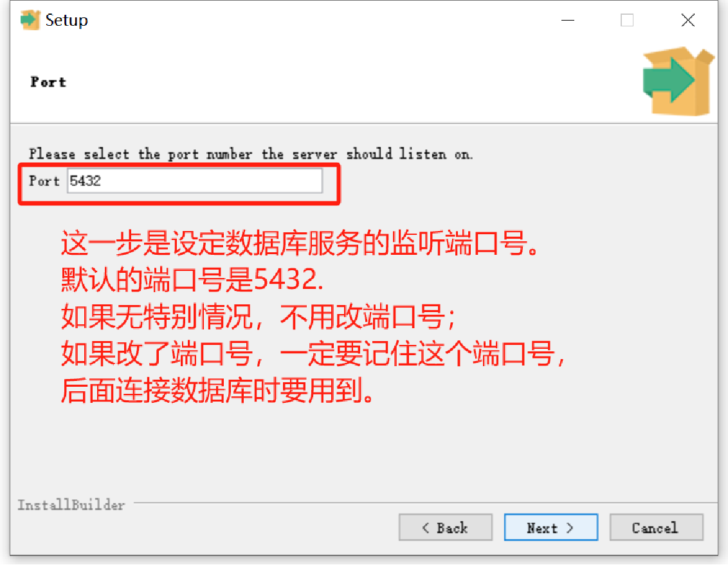728x565 pixels.
Task: Click the divider line beside InstallBuilder
Action: click(425, 503)
